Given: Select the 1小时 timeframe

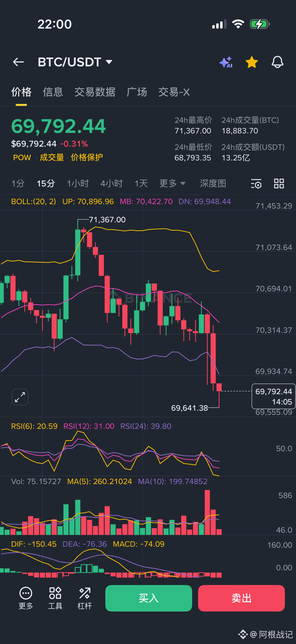Looking at the screenshot, I should coord(78,184).
